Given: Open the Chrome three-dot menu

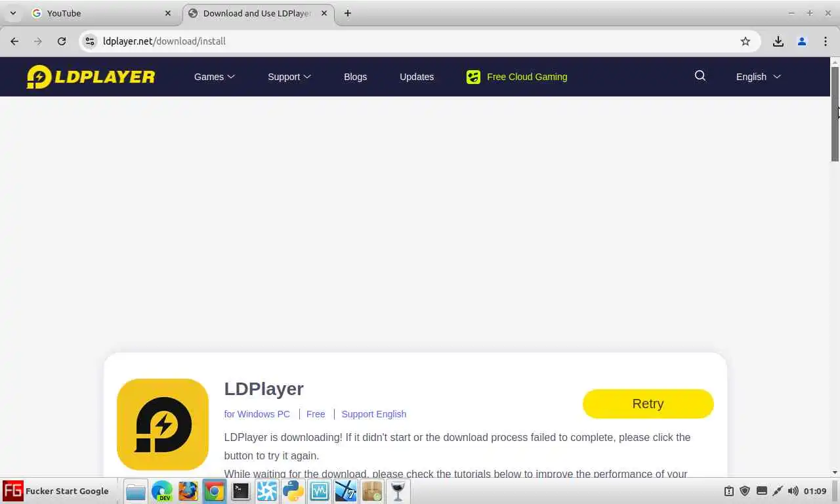Looking at the screenshot, I should [826, 41].
